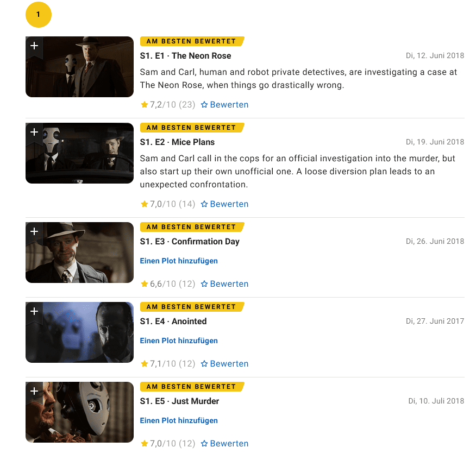
Task: Add The Neon Rose to watchlist
Action: click(x=34, y=46)
